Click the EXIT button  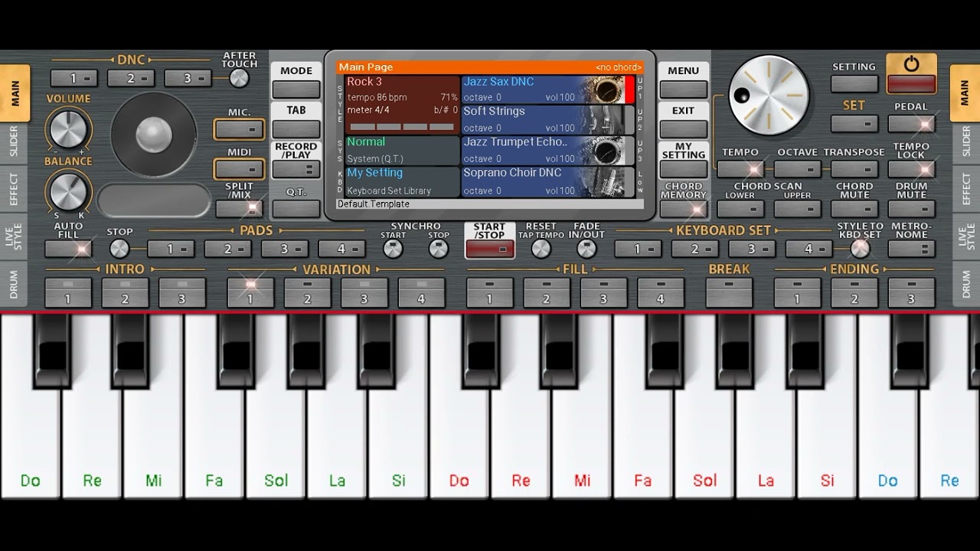tap(684, 129)
